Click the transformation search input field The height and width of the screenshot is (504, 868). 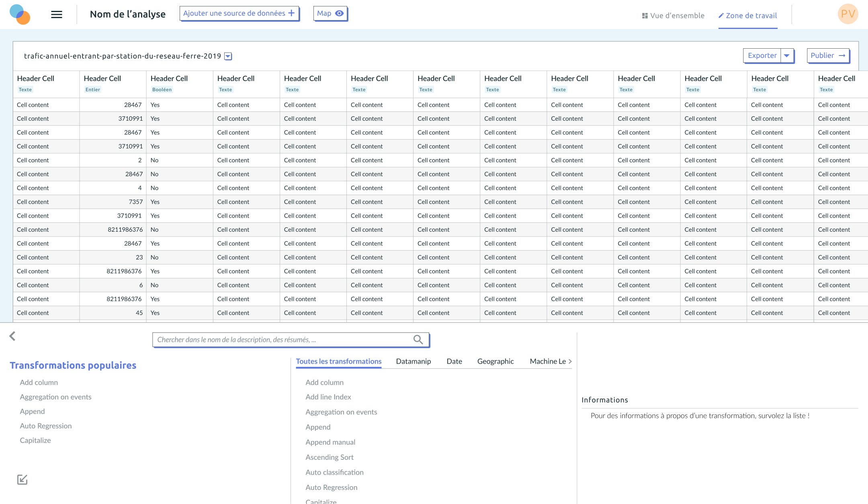281,340
